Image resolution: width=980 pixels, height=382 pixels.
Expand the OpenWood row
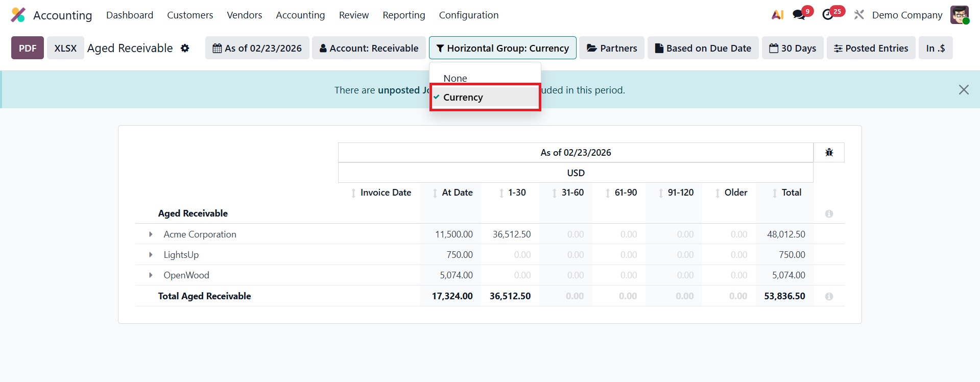[151, 275]
